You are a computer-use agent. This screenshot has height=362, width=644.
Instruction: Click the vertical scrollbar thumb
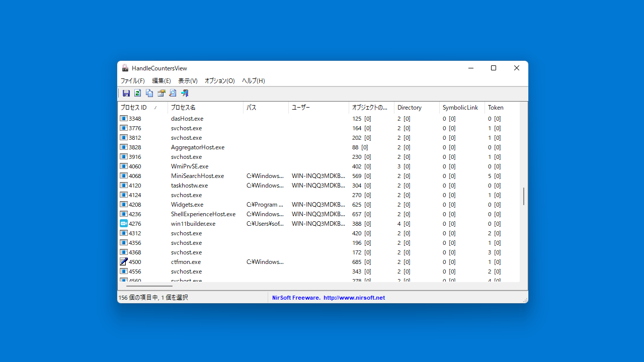[524, 196]
